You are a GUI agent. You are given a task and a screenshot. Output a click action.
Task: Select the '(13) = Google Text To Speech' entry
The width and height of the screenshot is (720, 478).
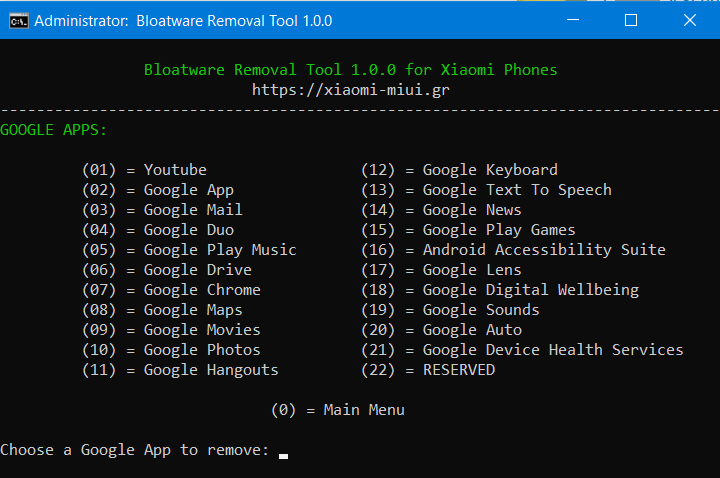click(486, 190)
